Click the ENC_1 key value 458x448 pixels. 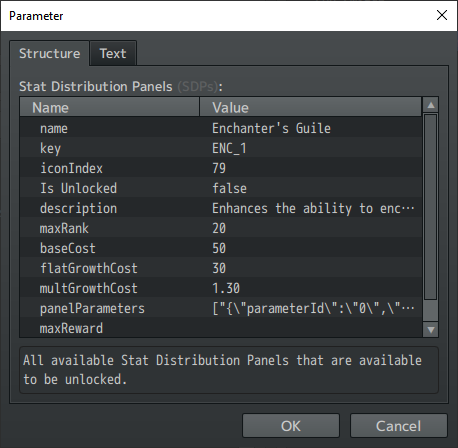coord(229,148)
